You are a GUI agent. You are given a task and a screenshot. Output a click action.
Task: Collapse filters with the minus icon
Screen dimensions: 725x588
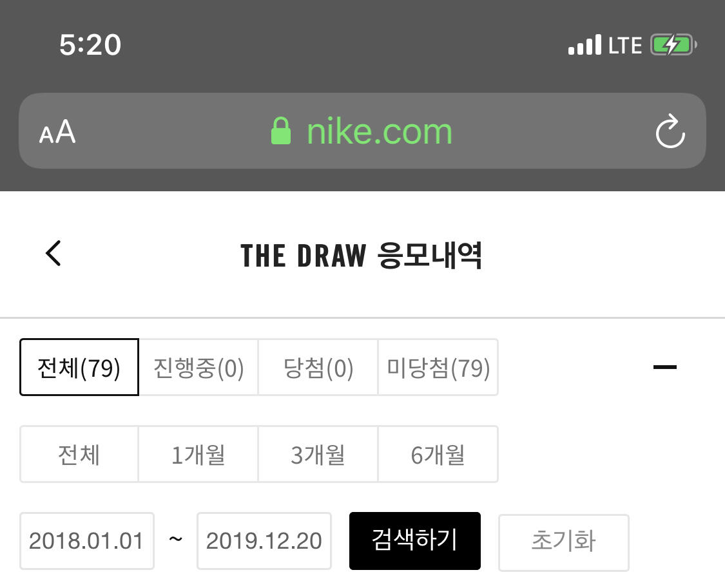click(665, 367)
